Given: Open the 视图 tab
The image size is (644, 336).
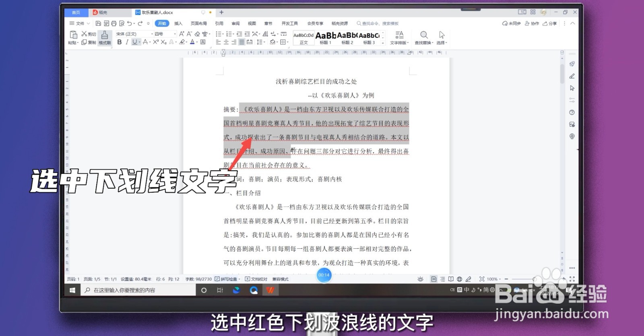Looking at the screenshot, I should coord(252,23).
